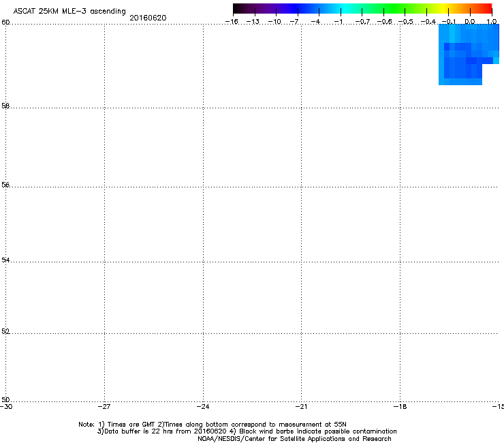The image size is (504, 443).
Task: Click the color scale label -0.7
Action: point(362,22)
